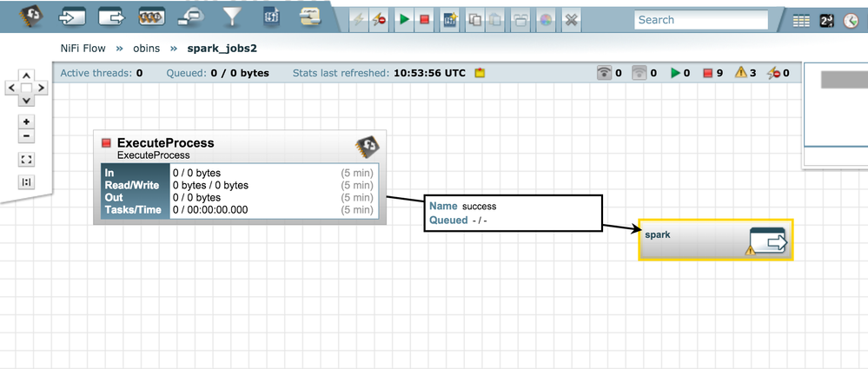Click the spark_jobs2 breadcrumb
The height and width of the screenshot is (369, 868).
(x=222, y=48)
